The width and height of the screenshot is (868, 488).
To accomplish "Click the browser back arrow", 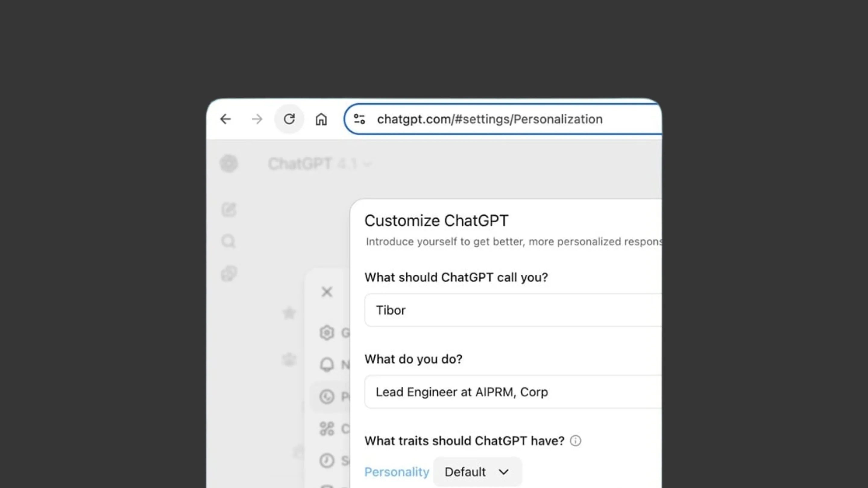I will pyautogui.click(x=225, y=119).
